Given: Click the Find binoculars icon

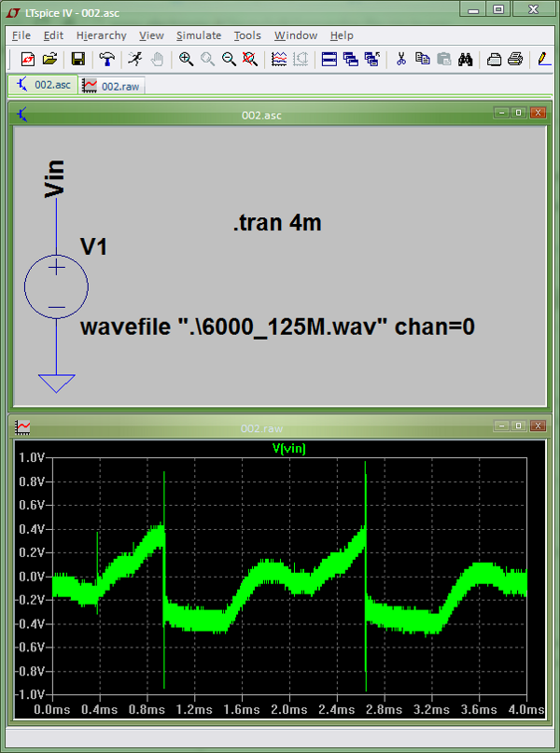Looking at the screenshot, I should 465,59.
